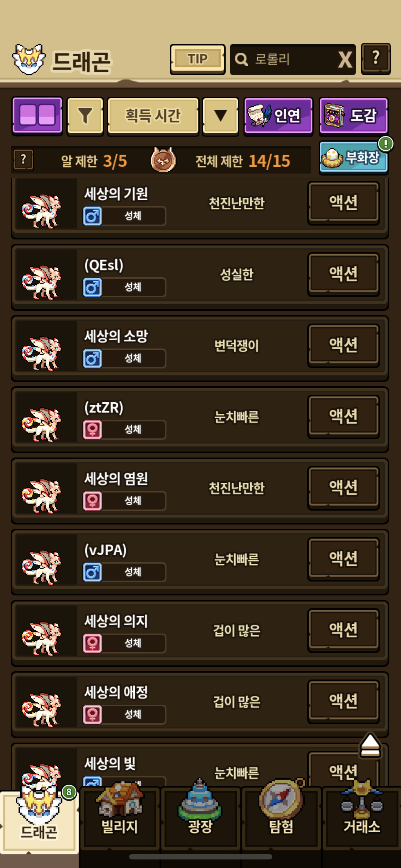Toggle the purple grid view layout button

[x=37, y=116]
